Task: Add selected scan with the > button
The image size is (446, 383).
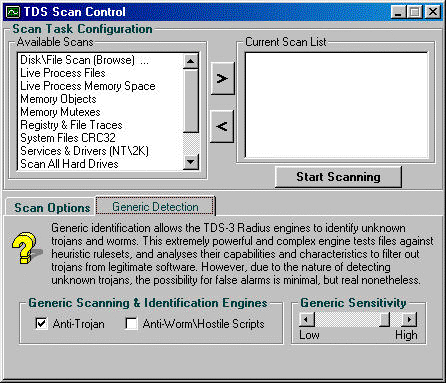Action: click(x=222, y=79)
